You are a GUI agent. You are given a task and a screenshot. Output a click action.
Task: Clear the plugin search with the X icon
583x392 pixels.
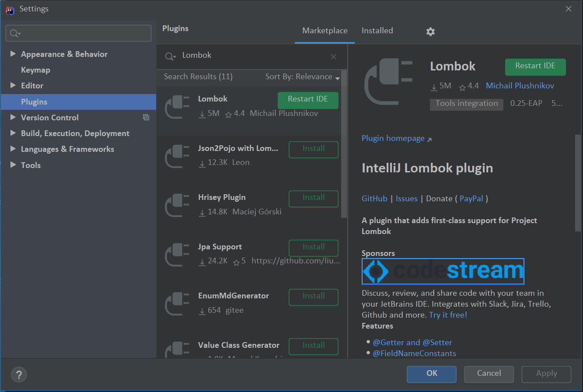(x=333, y=56)
